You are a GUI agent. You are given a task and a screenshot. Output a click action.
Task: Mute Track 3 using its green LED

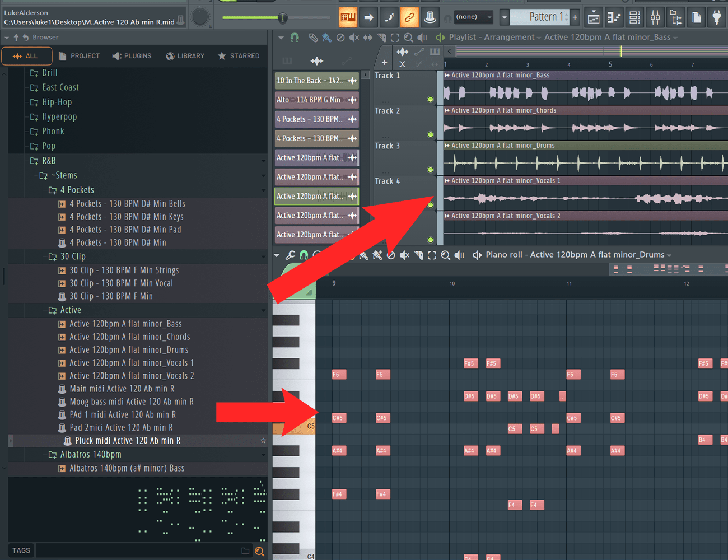430,170
